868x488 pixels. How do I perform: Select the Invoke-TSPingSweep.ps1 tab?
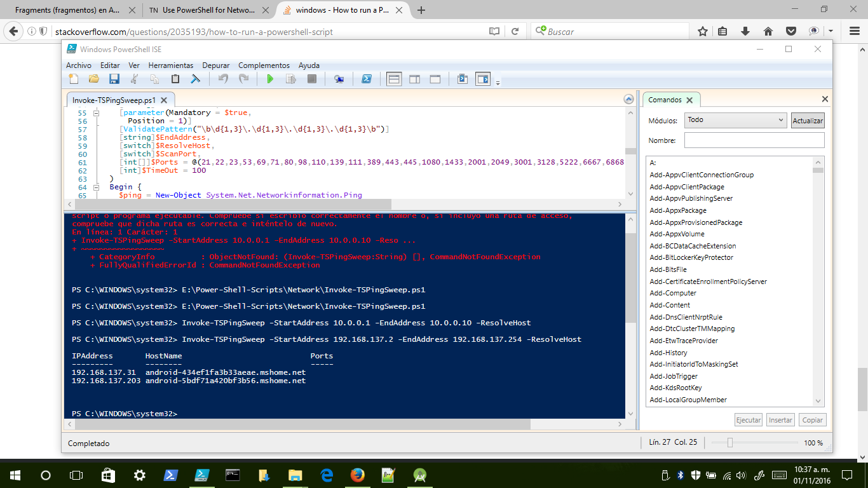click(x=114, y=100)
